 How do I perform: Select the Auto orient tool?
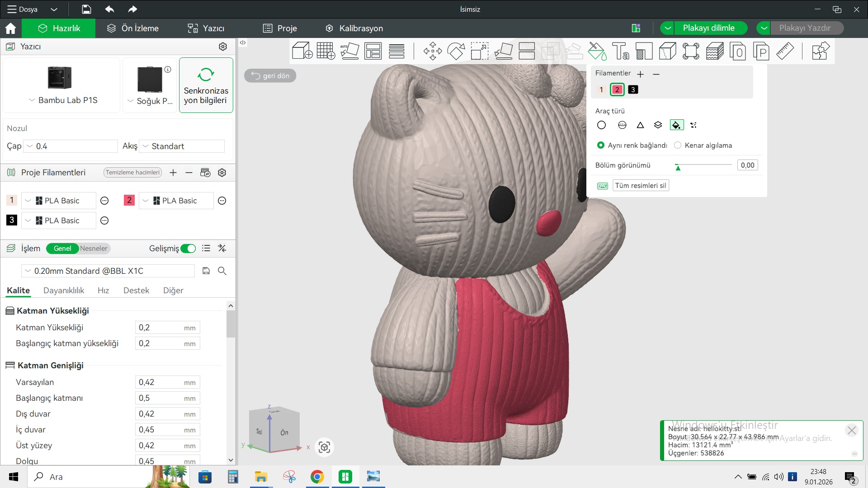pos(349,51)
